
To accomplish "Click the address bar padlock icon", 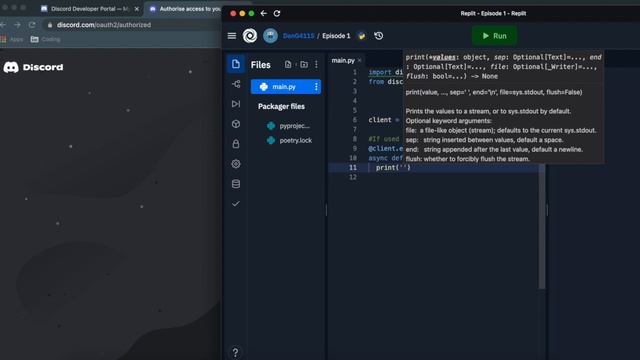I will click(50, 25).
